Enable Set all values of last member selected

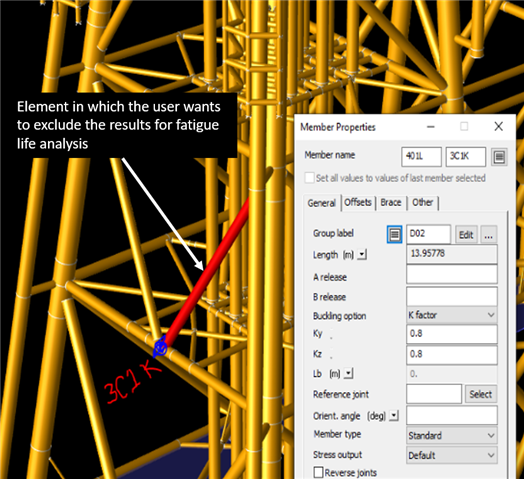(x=309, y=177)
